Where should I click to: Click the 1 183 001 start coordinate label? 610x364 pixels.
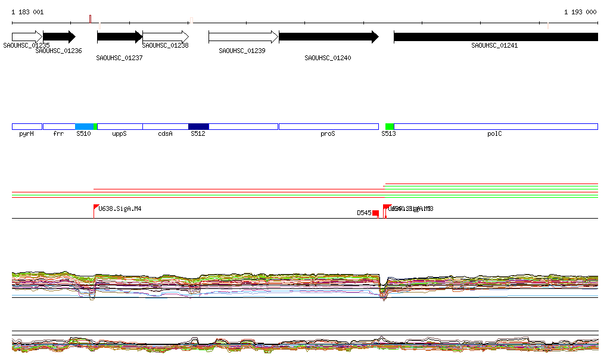click(27, 12)
